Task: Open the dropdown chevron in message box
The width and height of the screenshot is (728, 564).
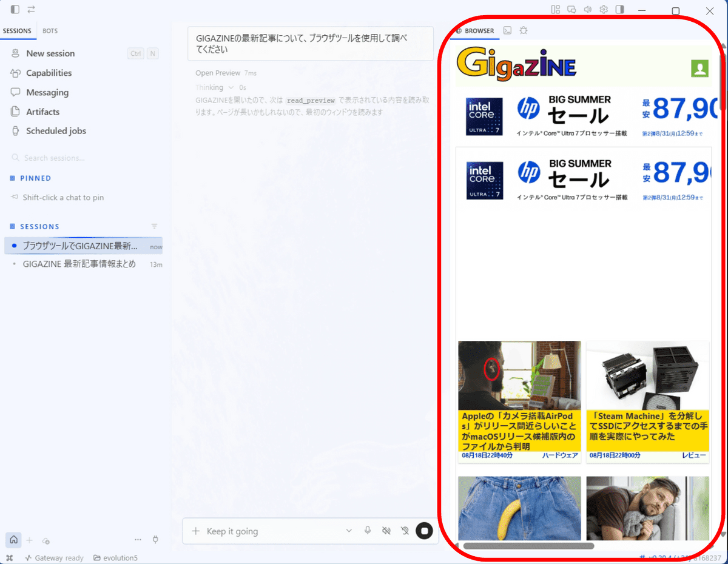Action: pos(349,531)
